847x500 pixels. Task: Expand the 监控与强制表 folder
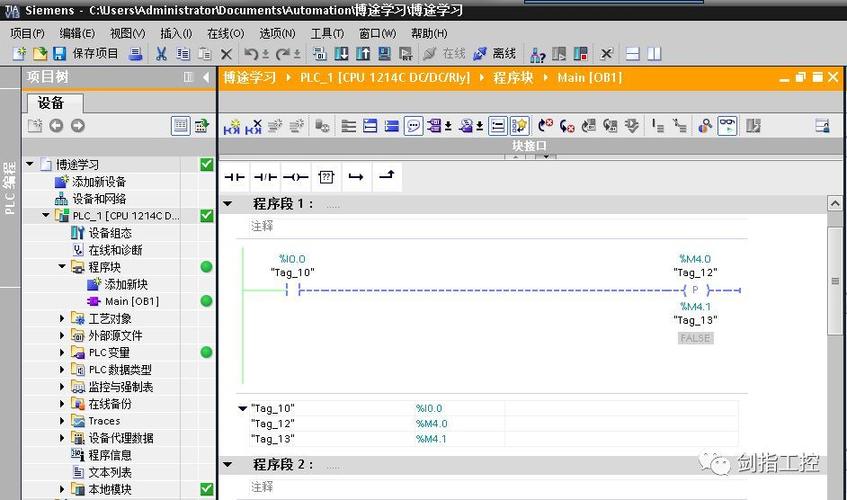point(62,387)
